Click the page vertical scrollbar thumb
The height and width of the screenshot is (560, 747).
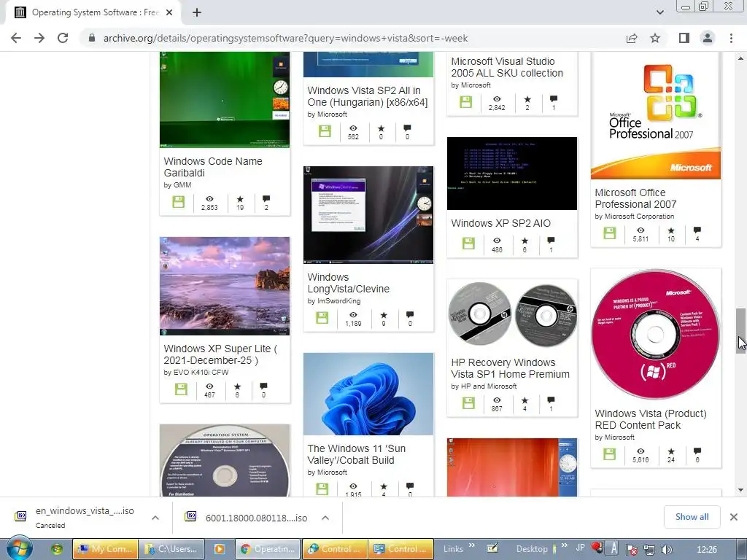[740, 330]
